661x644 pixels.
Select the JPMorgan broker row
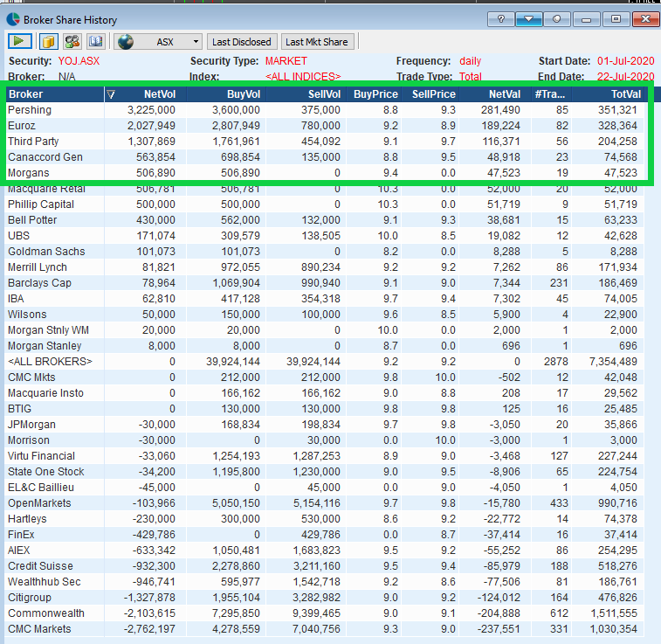click(x=325, y=425)
